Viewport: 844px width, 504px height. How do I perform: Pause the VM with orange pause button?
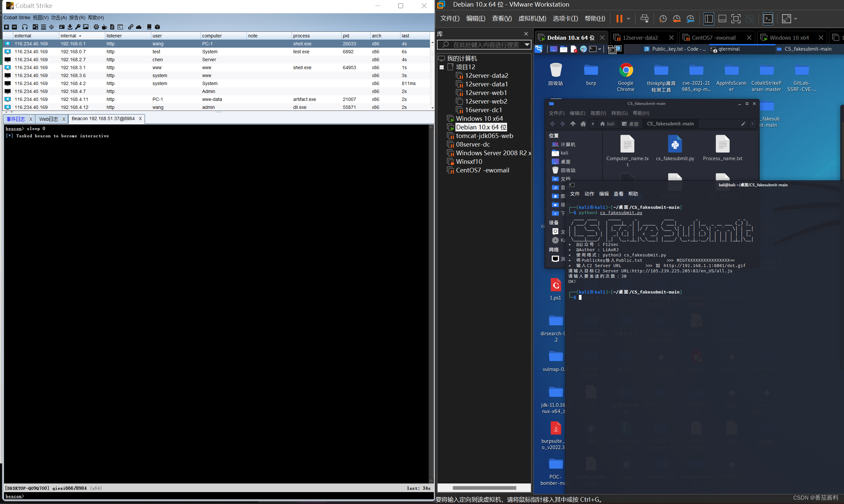619,19
